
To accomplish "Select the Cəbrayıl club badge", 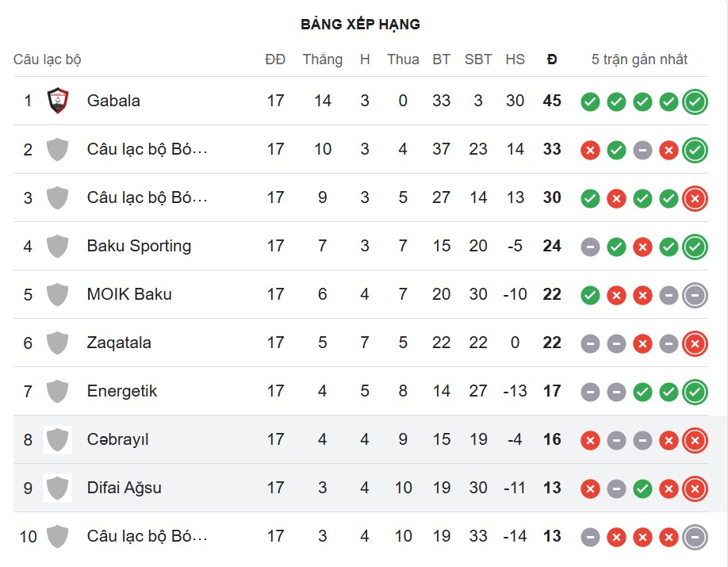I will point(56,440).
